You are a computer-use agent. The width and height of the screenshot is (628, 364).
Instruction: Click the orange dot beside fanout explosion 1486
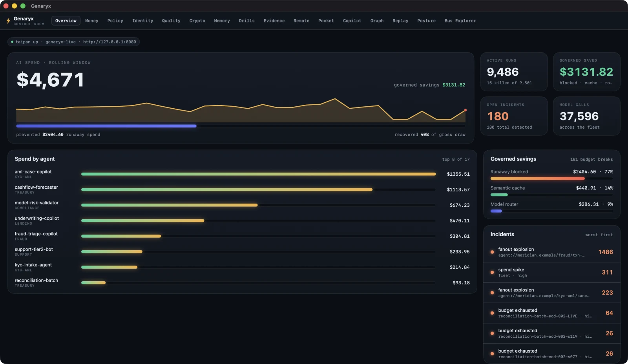[492, 252]
